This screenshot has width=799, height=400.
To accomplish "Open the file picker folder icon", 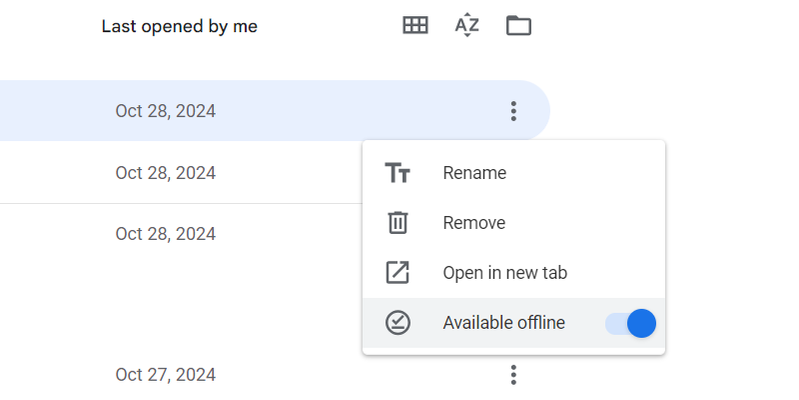I will [518, 26].
